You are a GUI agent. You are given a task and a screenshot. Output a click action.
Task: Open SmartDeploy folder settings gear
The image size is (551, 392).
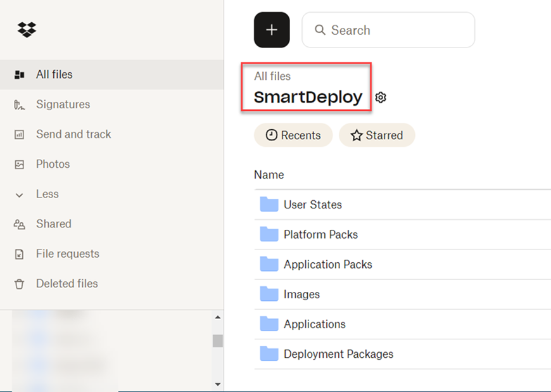[x=381, y=98]
